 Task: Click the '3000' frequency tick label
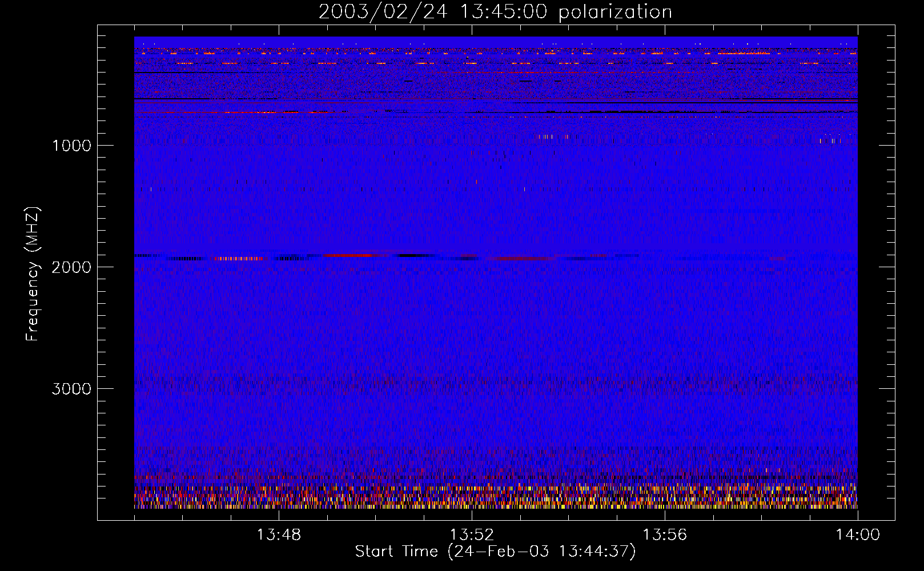coord(71,389)
